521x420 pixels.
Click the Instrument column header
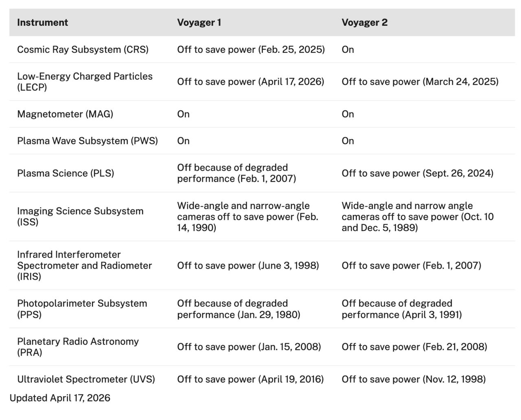[42, 22]
